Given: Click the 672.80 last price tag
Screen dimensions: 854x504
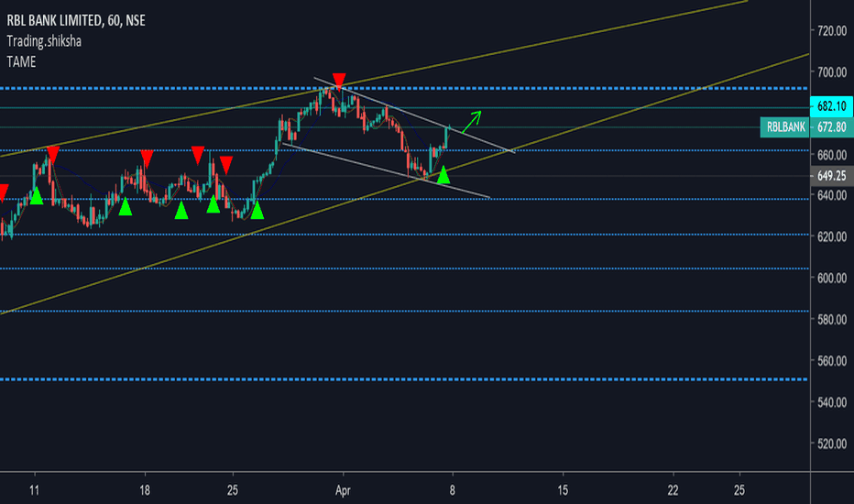Looking at the screenshot, I should [x=832, y=127].
